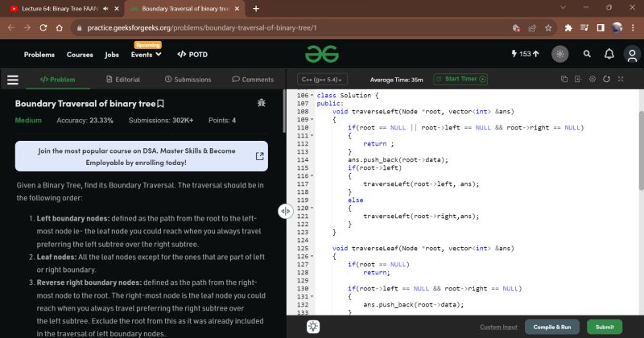
Task: Submit the solution
Action: pos(605,327)
